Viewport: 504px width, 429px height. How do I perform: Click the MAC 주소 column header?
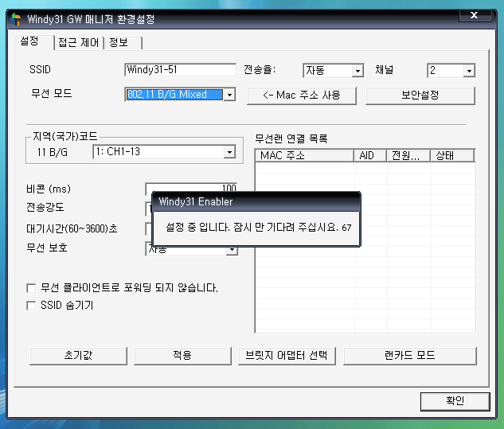click(x=305, y=155)
